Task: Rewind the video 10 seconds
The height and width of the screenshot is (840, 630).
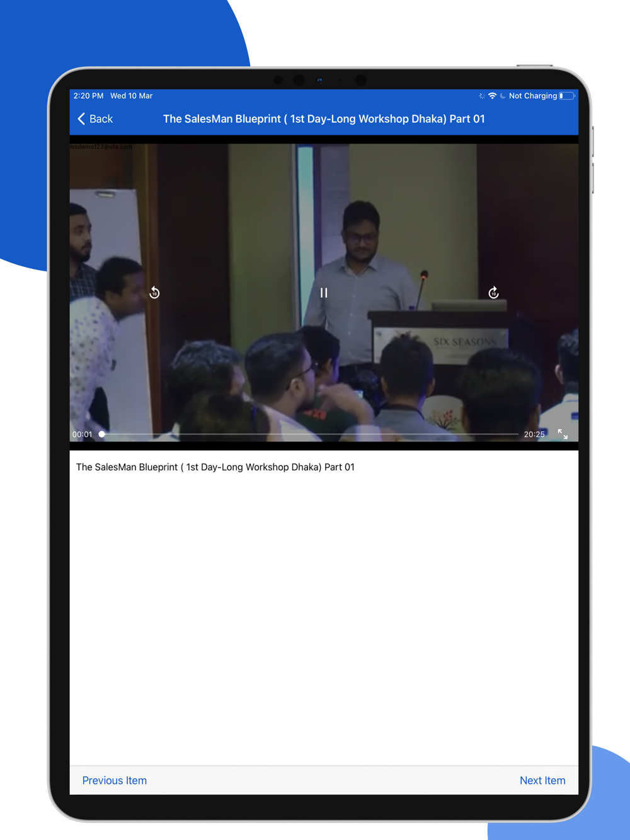Action: tap(154, 293)
